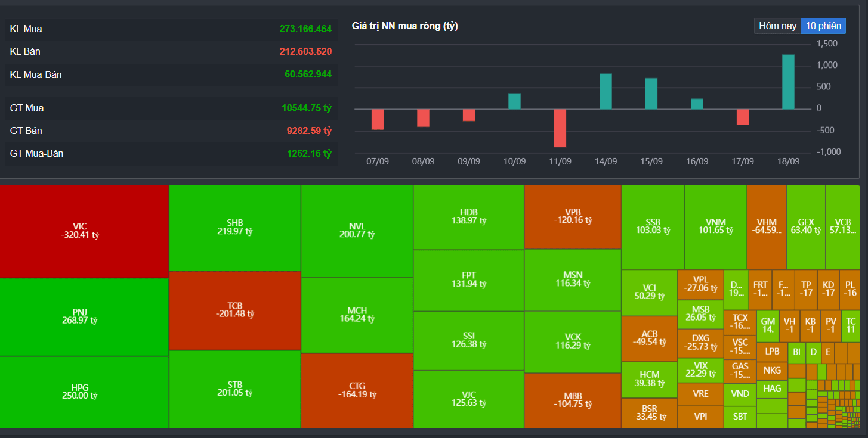This screenshot has height=438, width=868.
Task: Open the VJC treemap tile
Action: 469,399
